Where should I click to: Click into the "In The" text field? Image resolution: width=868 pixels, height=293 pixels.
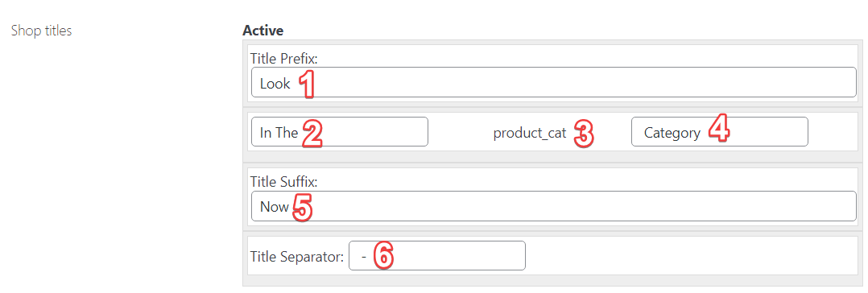[x=339, y=132]
